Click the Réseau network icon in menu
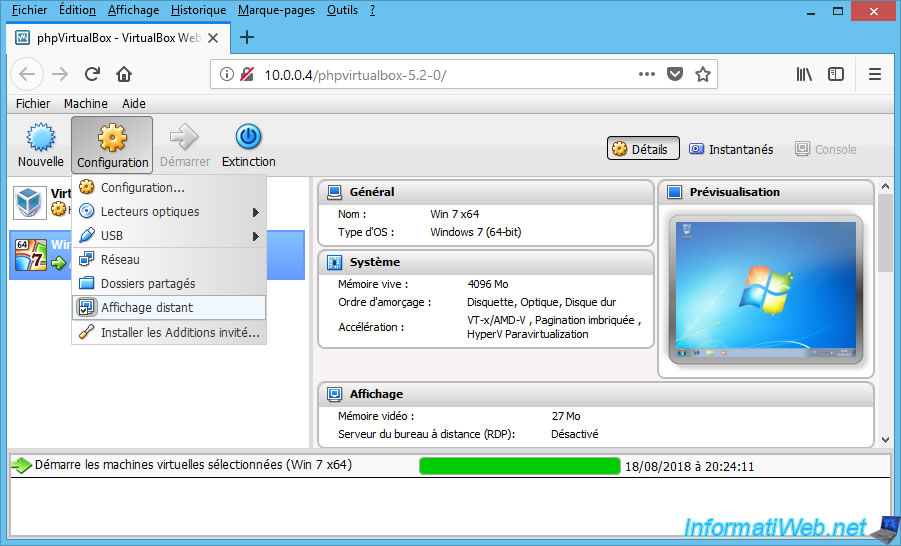The height and width of the screenshot is (546, 901). (87, 259)
